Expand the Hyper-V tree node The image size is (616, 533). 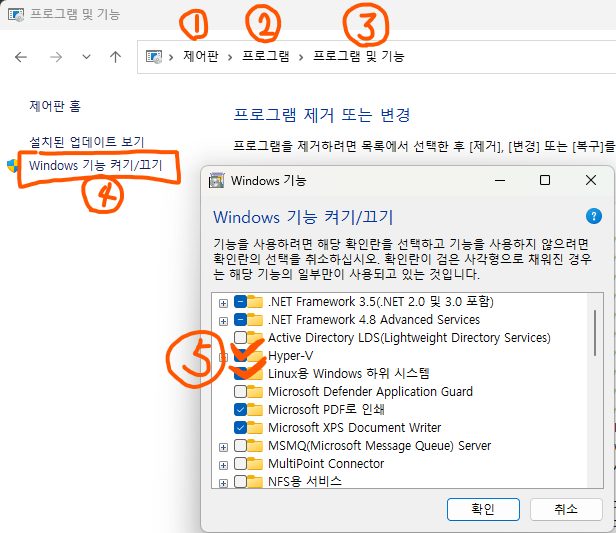tap(223, 357)
